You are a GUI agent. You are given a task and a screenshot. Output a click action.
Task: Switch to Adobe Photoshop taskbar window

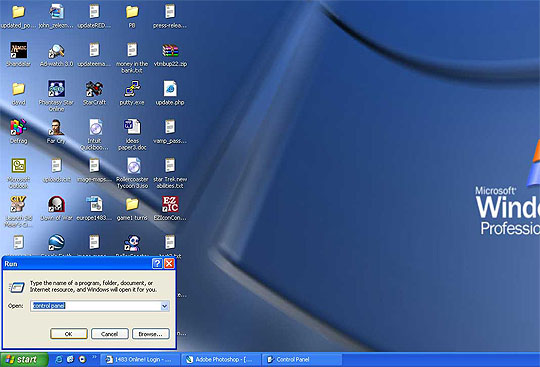coord(221,360)
